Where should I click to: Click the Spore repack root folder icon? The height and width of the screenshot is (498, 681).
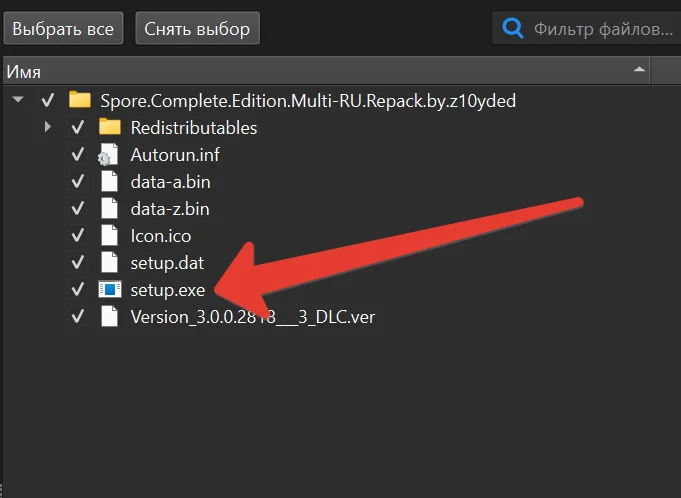[80, 100]
